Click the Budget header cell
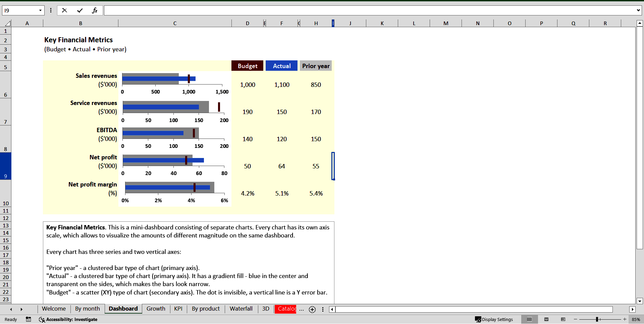 [248, 66]
